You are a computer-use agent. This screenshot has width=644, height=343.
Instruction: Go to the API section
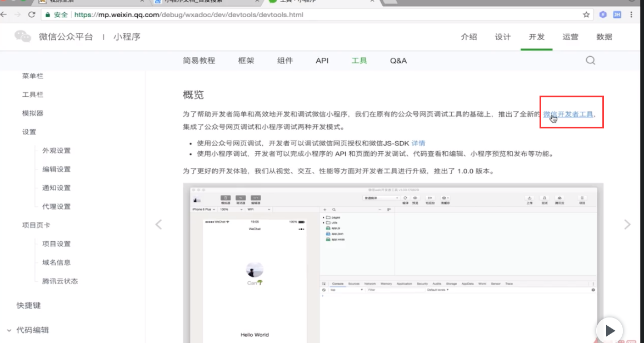(x=322, y=61)
